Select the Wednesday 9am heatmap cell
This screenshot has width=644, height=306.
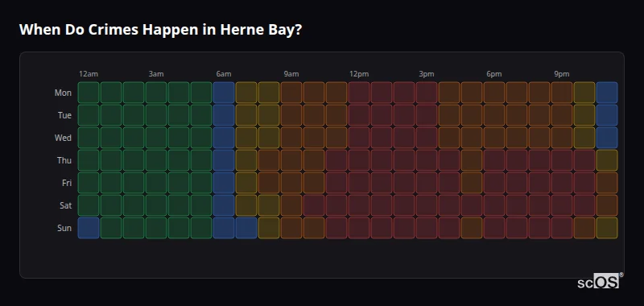291,138
